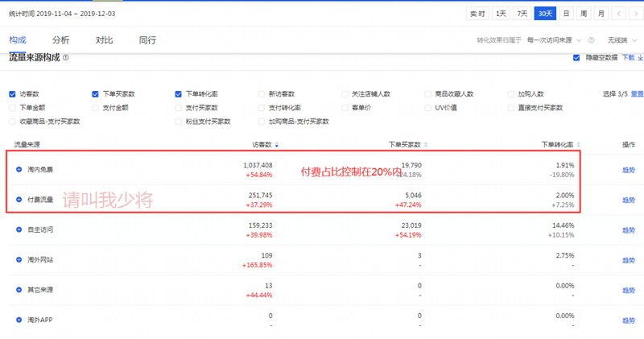This screenshot has width=644, height=339.
Task: Check the 关注店铺人数 checkbox
Action: 345,94
